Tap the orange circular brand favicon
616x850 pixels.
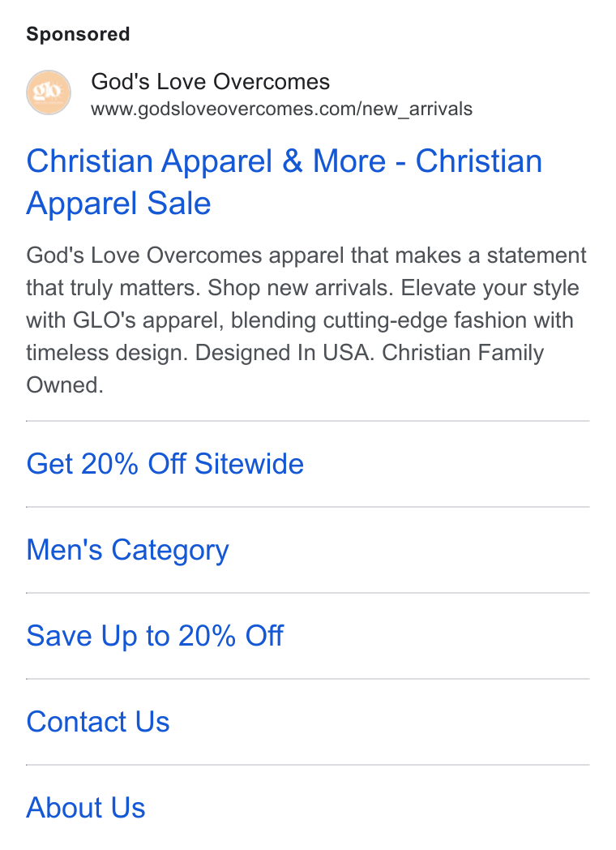point(49,92)
